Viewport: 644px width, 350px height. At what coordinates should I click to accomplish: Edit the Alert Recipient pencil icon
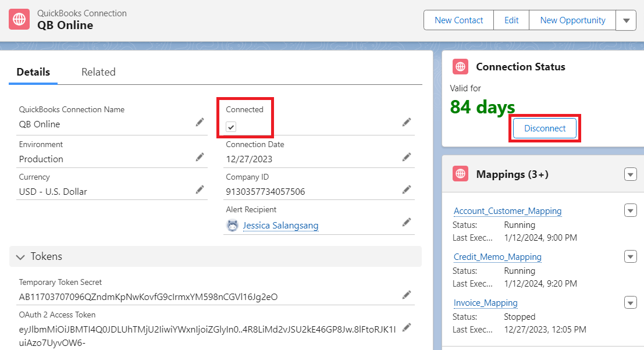(x=407, y=223)
